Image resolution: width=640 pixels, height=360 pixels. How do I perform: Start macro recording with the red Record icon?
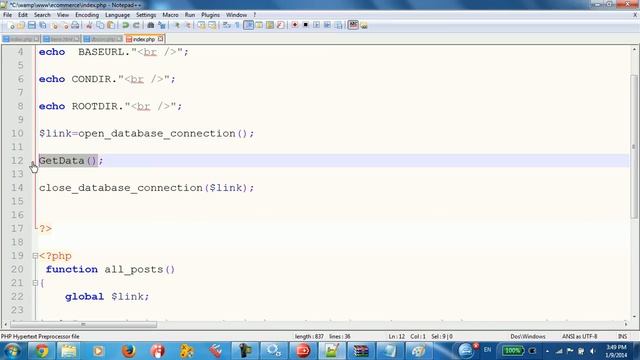(295, 25)
